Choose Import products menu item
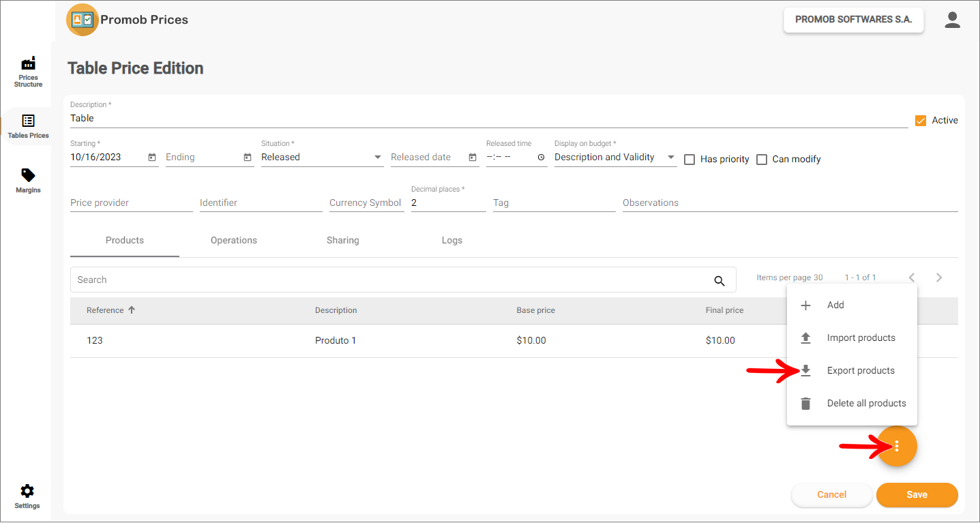 tap(852, 338)
